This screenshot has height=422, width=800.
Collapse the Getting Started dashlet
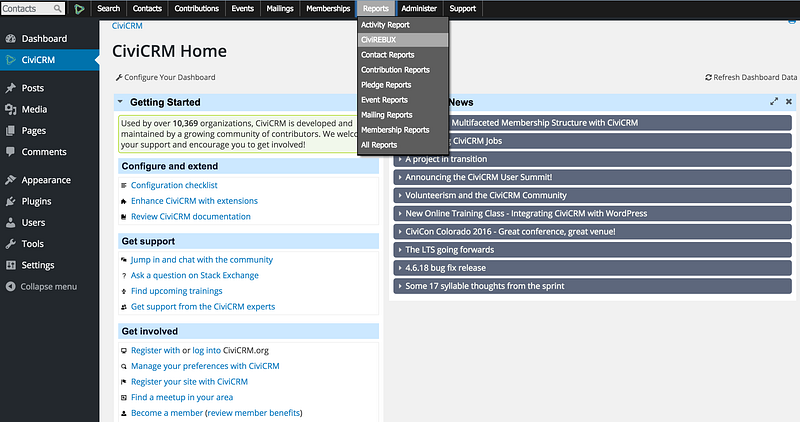120,102
